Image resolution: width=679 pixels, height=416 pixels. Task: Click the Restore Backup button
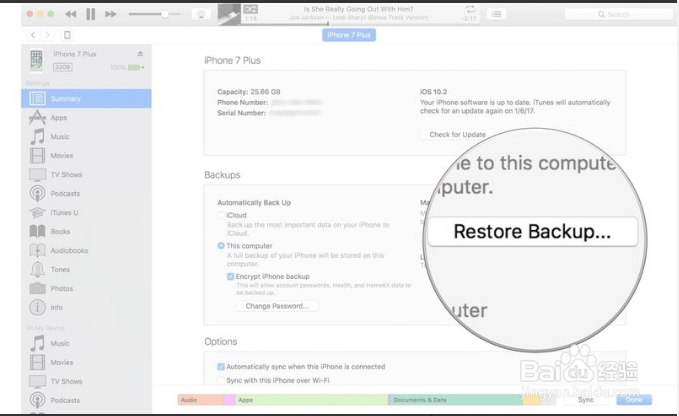point(533,232)
